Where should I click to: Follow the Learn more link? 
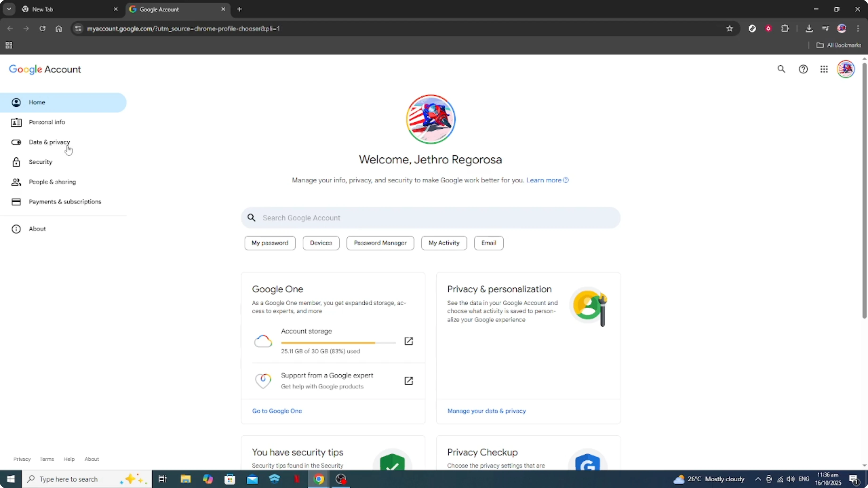(547, 180)
